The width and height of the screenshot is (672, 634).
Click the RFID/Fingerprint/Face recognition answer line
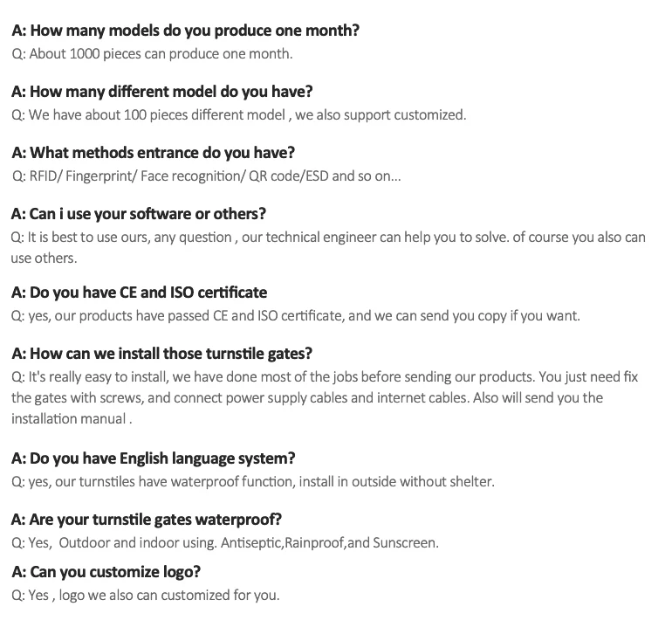coord(206,176)
